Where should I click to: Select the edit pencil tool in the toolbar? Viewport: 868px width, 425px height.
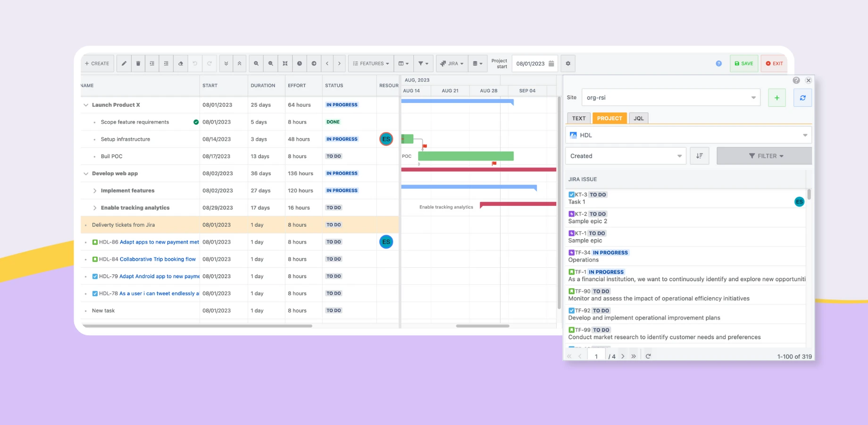click(x=124, y=63)
